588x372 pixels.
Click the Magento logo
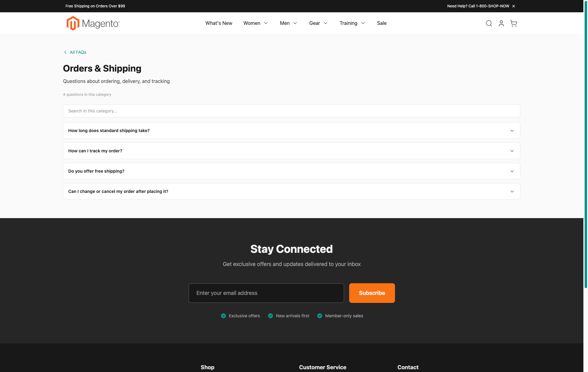coord(93,23)
